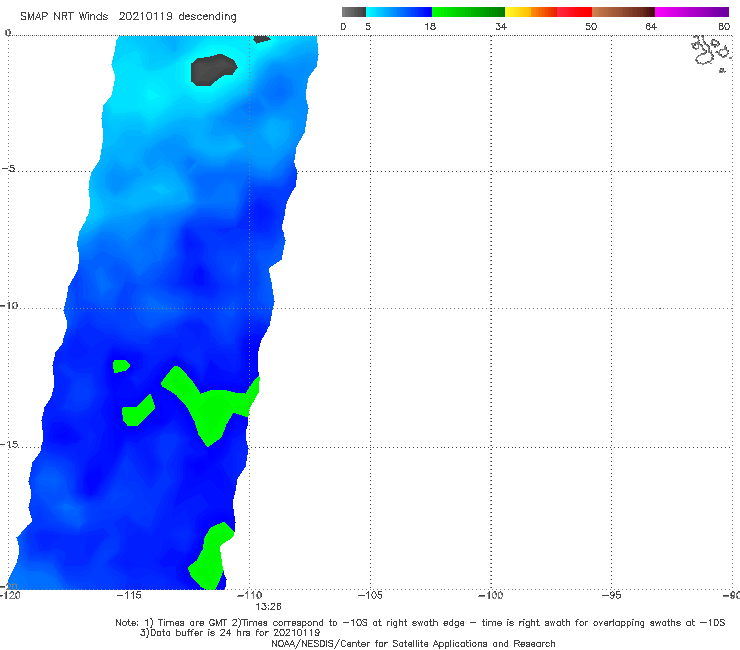Click the latitude label "-10"

pyautogui.click(x=9, y=305)
